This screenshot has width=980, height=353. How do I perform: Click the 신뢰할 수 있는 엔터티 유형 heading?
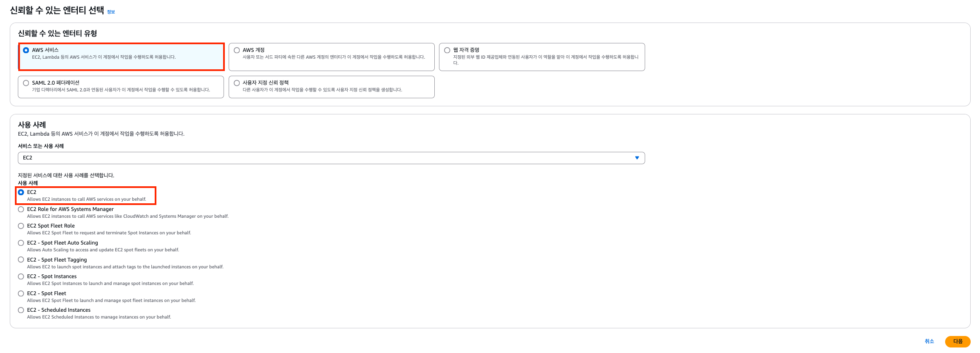point(57,33)
